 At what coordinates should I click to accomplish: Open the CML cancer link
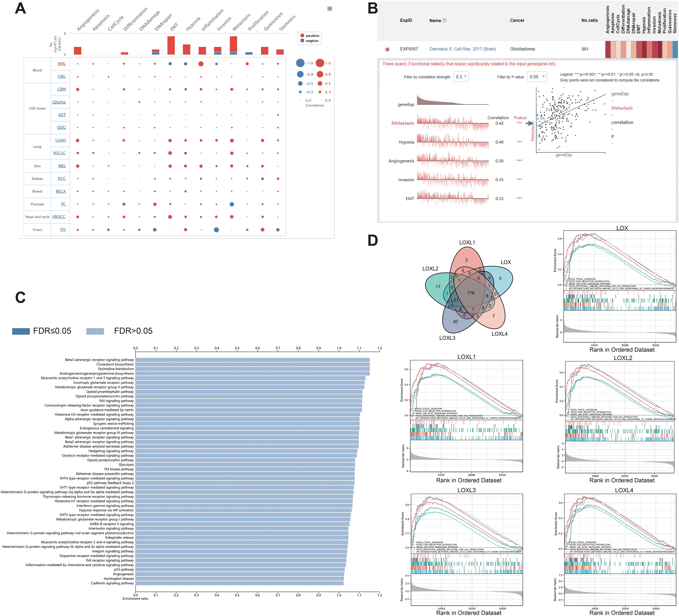[x=62, y=77]
